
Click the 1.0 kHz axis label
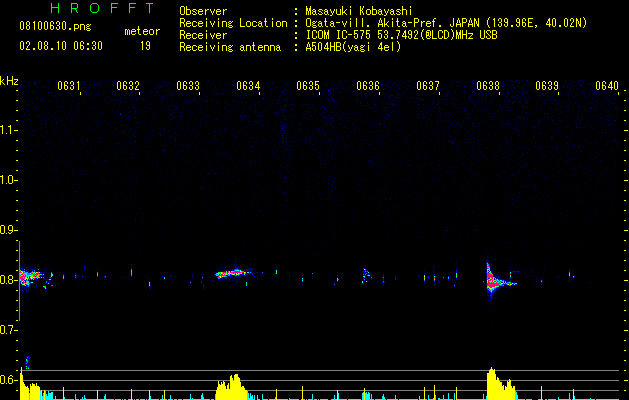coord(7,180)
